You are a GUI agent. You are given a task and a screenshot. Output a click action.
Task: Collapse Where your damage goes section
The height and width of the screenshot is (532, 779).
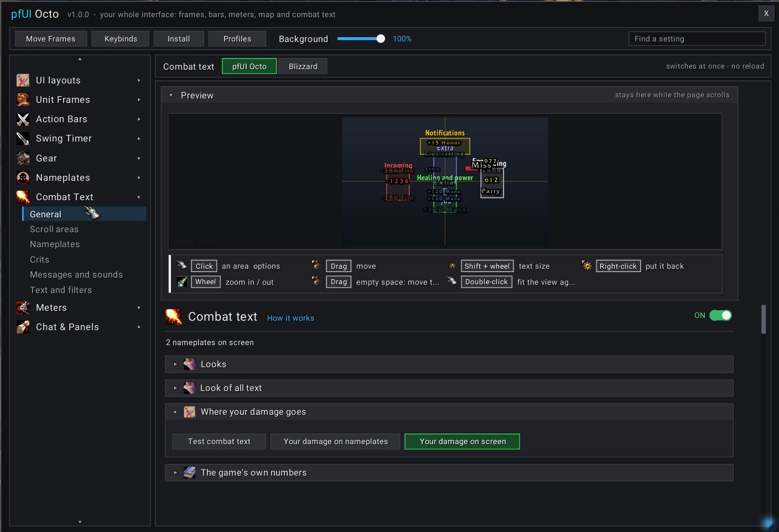point(175,411)
